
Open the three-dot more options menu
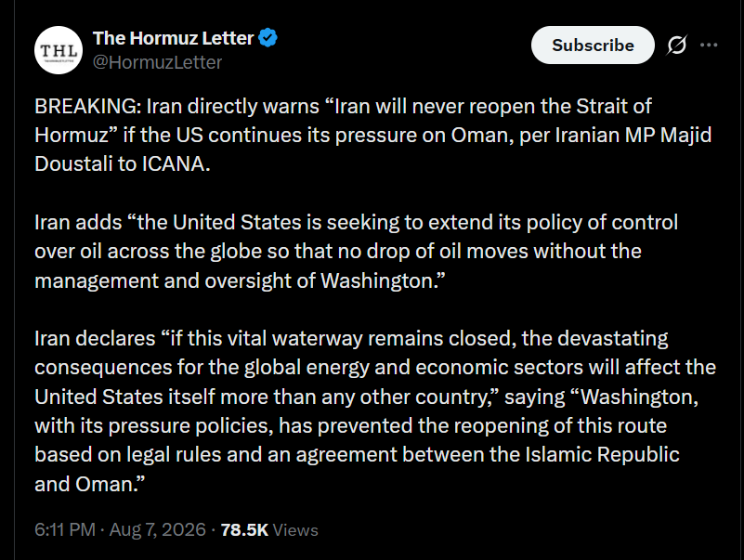(x=709, y=46)
